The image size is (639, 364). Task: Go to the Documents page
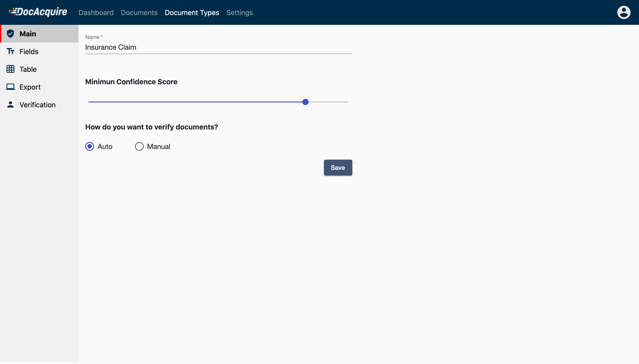click(x=139, y=12)
